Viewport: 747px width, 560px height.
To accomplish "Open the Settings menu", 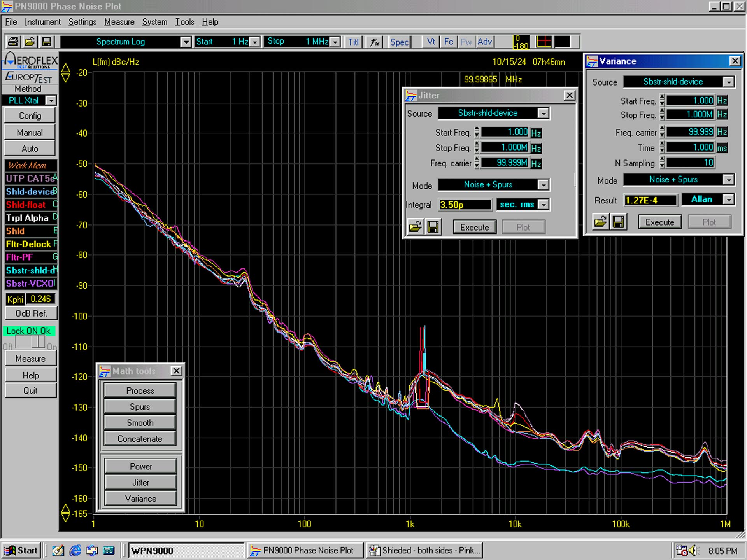I will (x=82, y=22).
